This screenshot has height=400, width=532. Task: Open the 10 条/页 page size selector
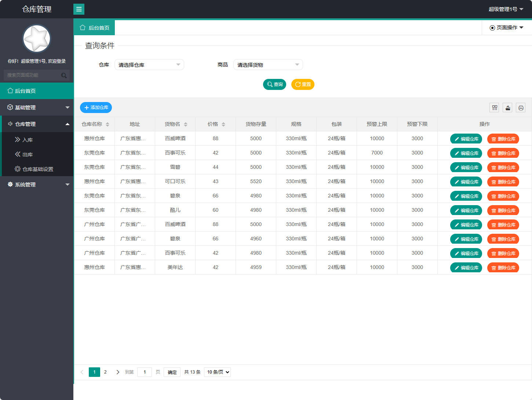[x=217, y=372]
